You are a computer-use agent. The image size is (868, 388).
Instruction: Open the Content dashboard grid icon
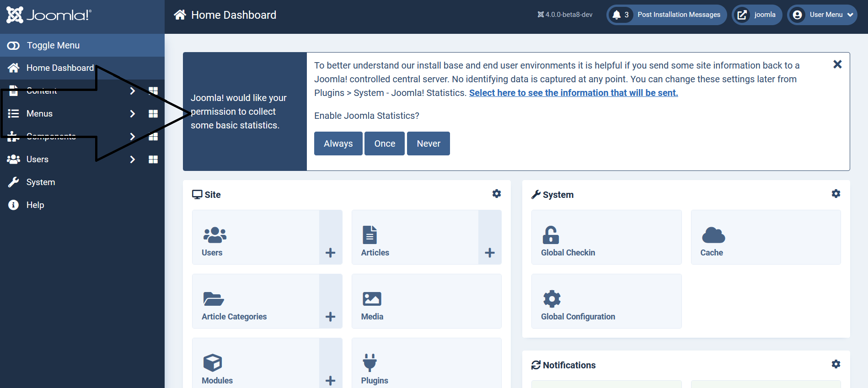pos(153,91)
